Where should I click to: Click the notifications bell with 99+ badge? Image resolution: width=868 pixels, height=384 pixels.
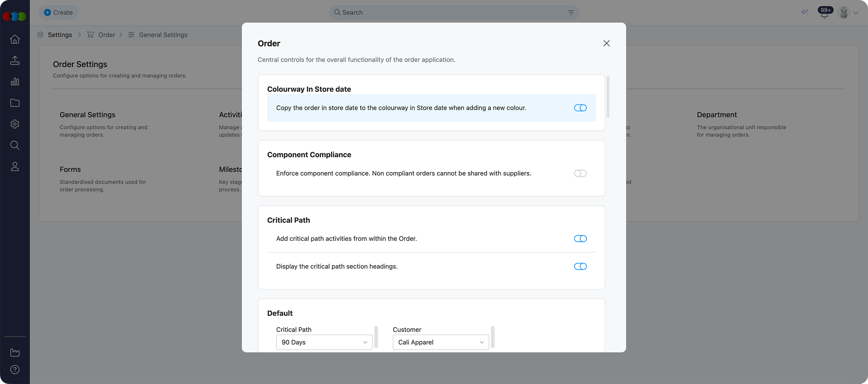click(825, 13)
